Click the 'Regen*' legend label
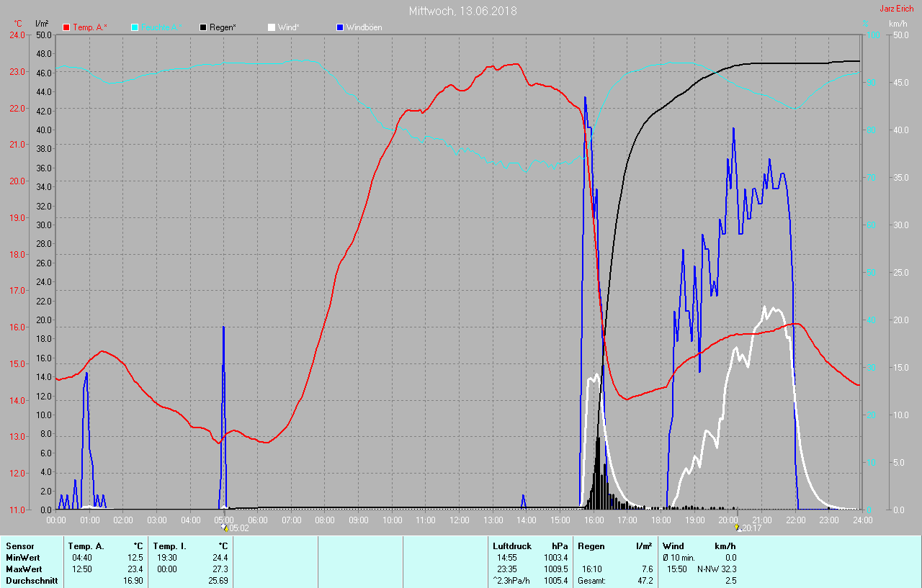The image size is (922, 588). [x=223, y=27]
